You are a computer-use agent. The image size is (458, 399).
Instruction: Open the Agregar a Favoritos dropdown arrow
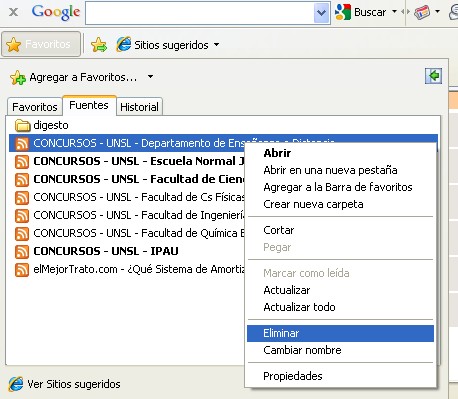point(150,77)
